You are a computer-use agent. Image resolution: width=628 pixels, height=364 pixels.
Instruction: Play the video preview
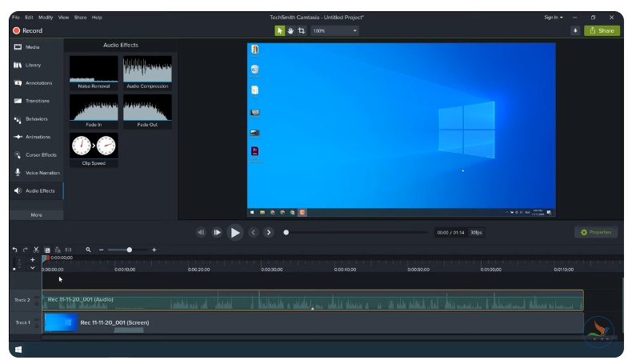coord(235,232)
